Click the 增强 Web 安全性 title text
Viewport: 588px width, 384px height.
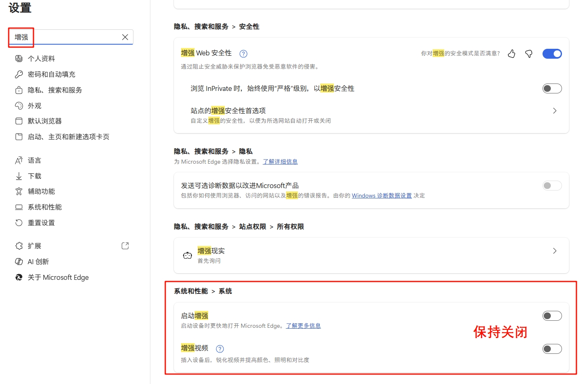pyautogui.click(x=206, y=53)
